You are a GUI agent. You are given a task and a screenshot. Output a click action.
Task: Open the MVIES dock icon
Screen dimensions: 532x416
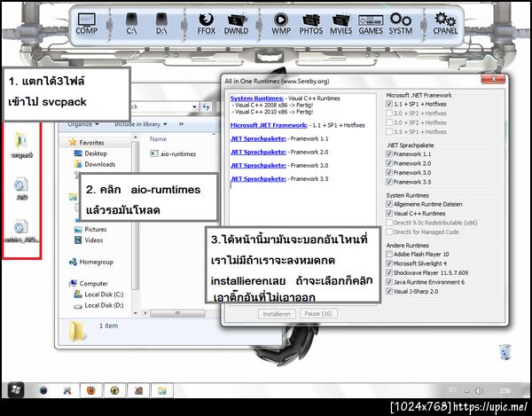[x=341, y=24]
